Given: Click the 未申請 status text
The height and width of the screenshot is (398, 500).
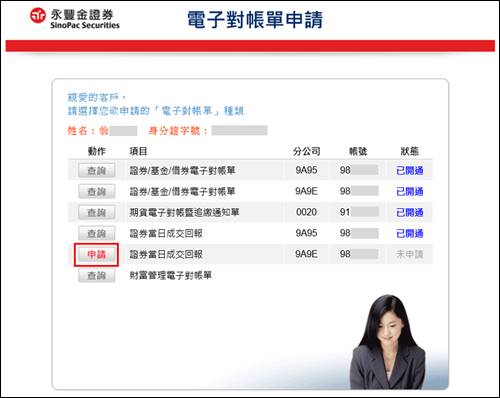Looking at the screenshot, I should 410,254.
